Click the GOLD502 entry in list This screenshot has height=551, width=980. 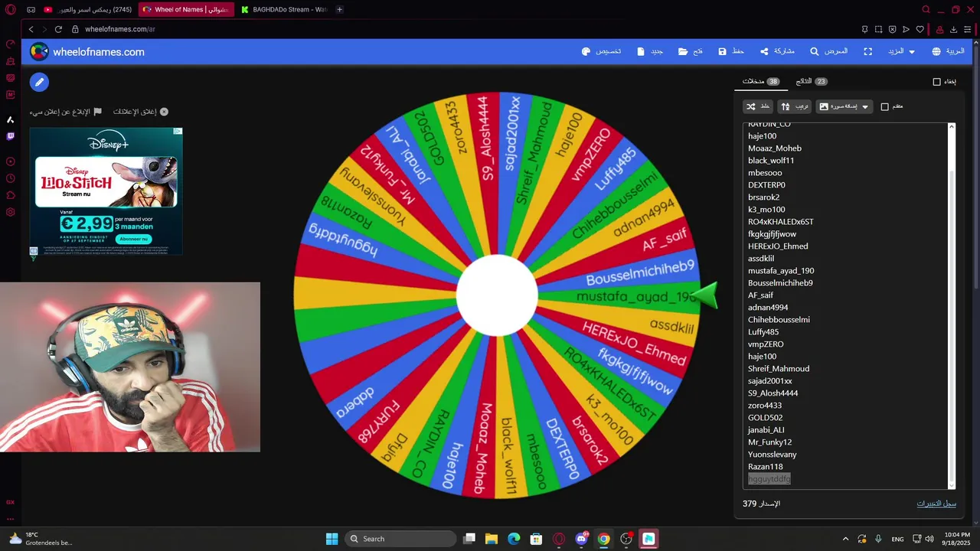pyautogui.click(x=765, y=418)
